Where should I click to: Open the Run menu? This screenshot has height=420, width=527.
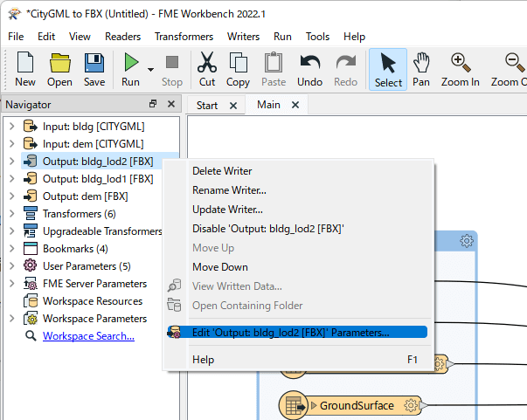coord(282,37)
